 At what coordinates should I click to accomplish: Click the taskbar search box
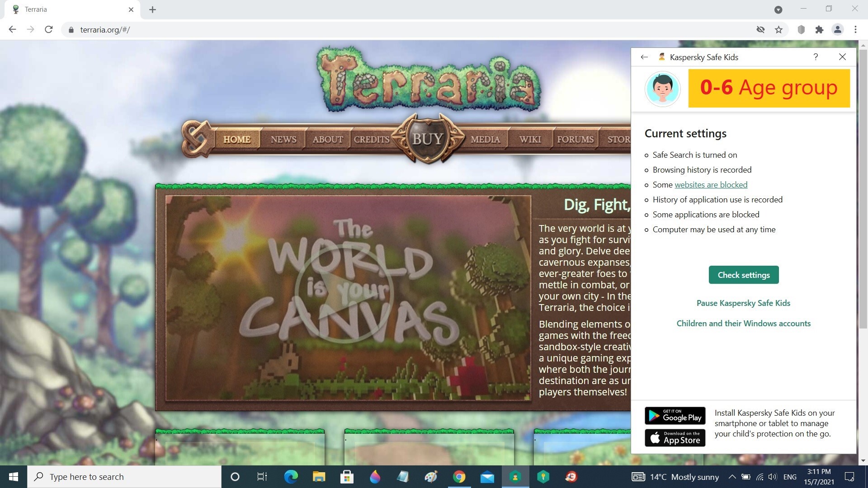point(124,477)
